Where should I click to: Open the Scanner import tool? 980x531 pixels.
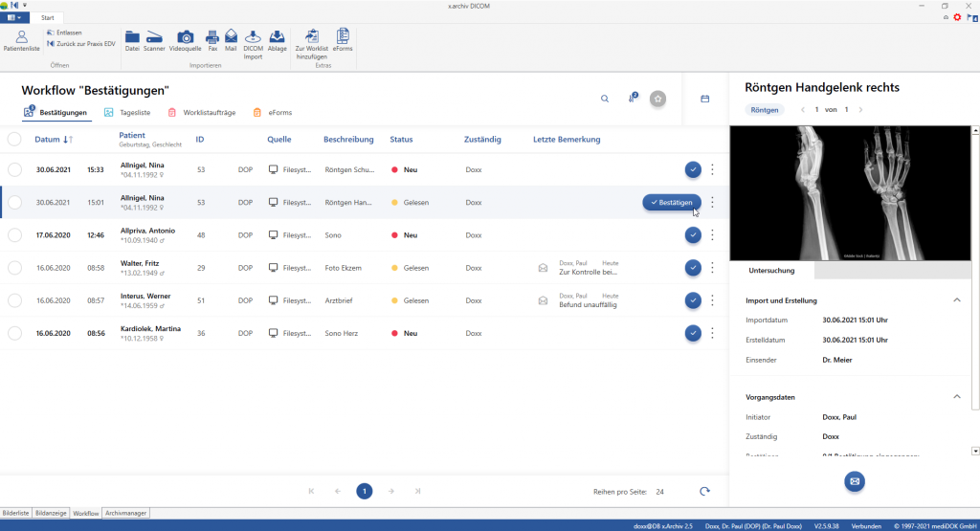[154, 40]
